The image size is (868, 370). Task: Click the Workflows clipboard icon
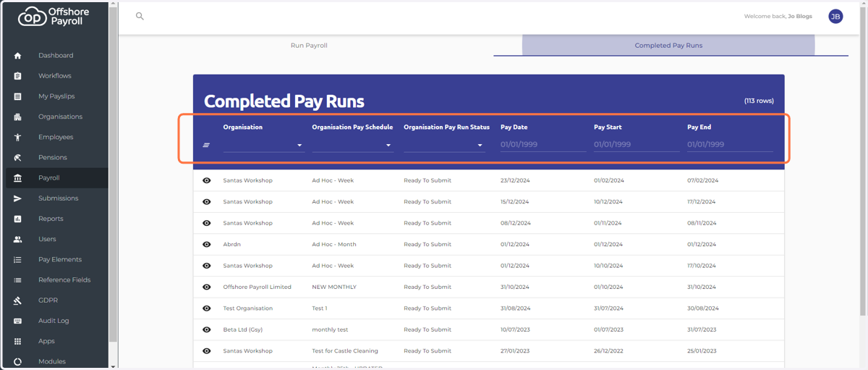point(18,76)
